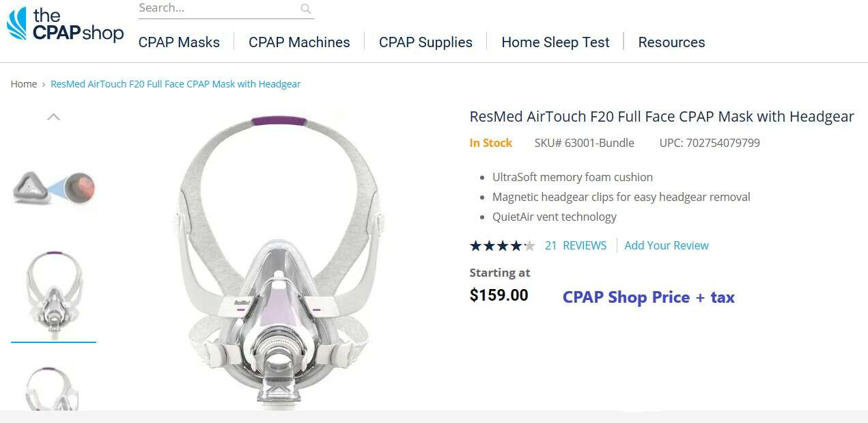Screen dimensions: 868x423
Task: Click the CPAP Shop Price + tax text
Action: tap(648, 297)
